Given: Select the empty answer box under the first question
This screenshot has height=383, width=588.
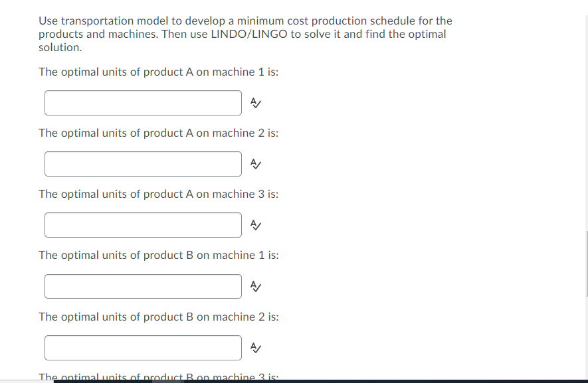Looking at the screenshot, I should coord(143,103).
